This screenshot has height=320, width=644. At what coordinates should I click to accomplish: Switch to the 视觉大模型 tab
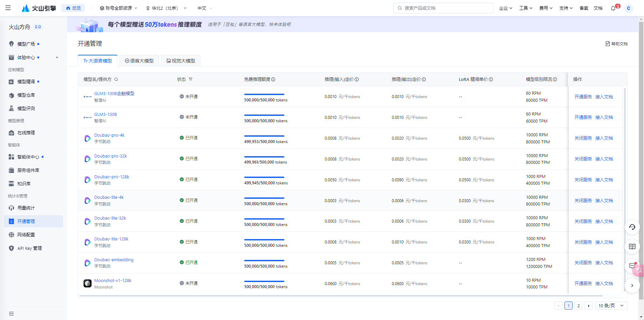181,61
